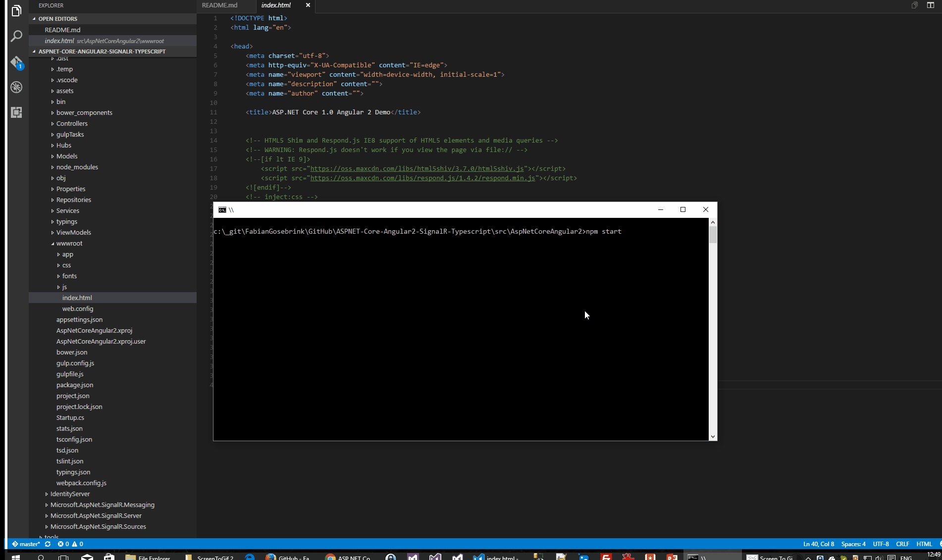
Task: Expand the ViewModels folder
Action: coord(112,232)
